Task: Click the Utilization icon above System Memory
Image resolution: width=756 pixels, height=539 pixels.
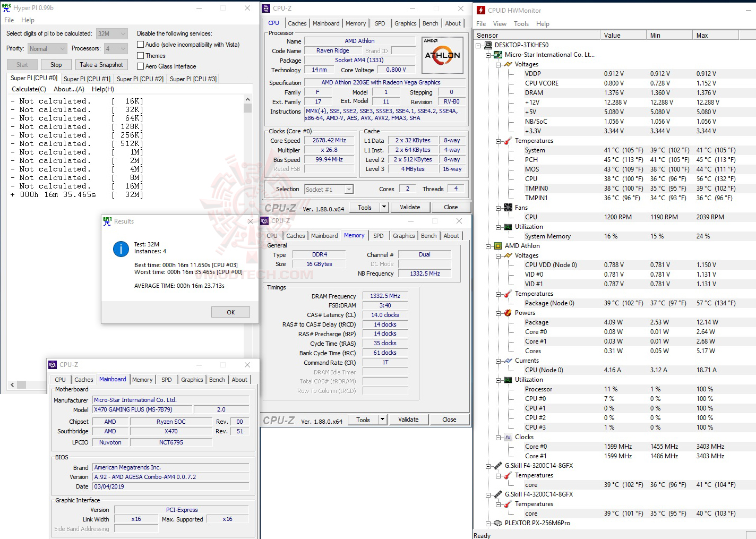Action: [508, 227]
